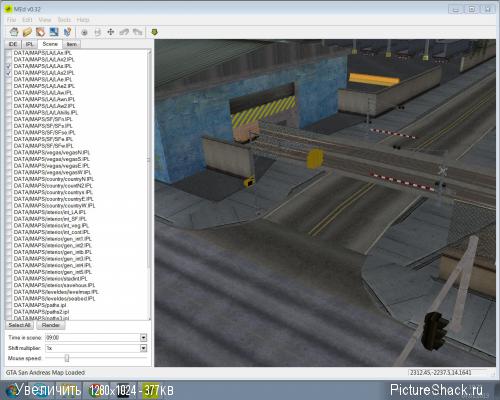Select the int_SF.IPL list entry

coord(50,219)
